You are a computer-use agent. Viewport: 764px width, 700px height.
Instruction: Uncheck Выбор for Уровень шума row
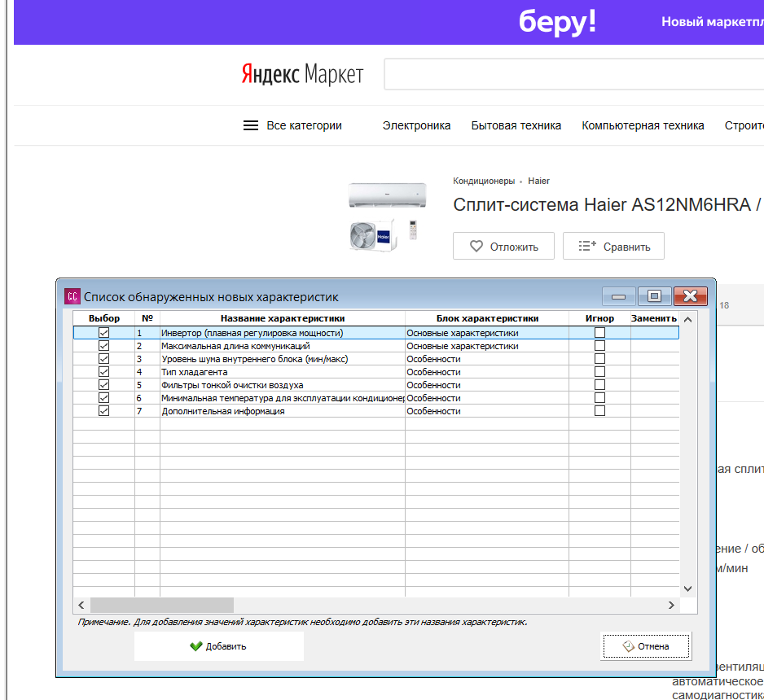click(103, 359)
